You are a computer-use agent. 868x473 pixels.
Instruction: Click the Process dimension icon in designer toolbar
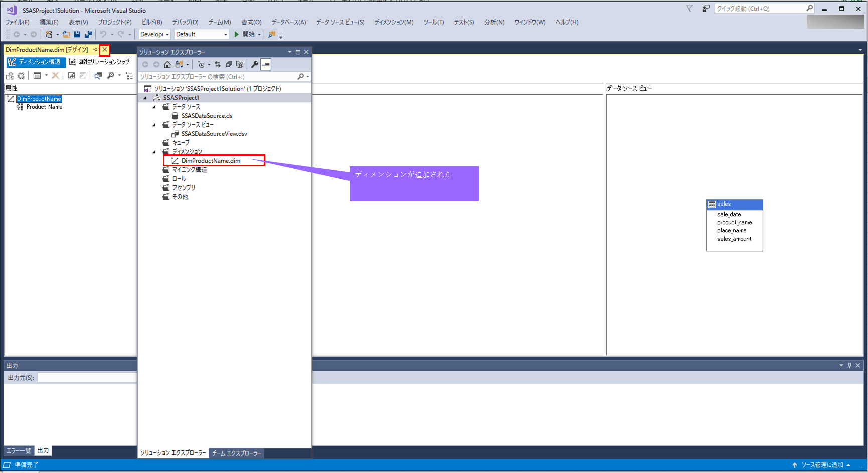(10, 76)
